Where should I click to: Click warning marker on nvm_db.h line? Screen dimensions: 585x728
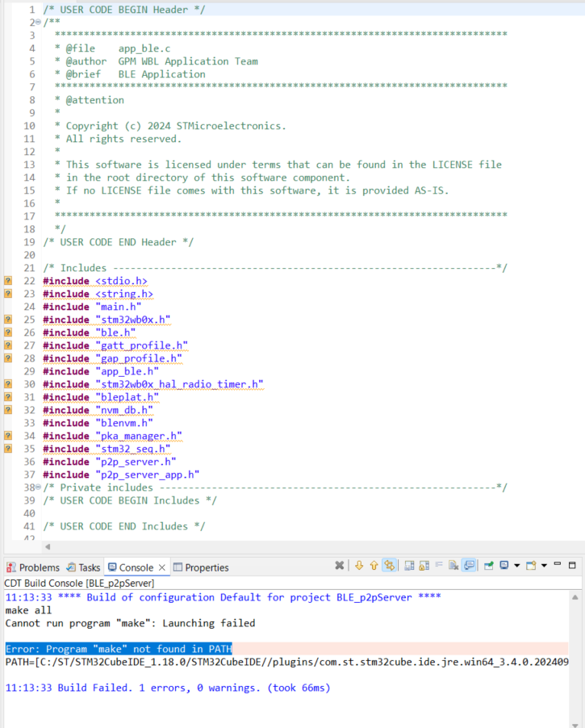point(8,410)
